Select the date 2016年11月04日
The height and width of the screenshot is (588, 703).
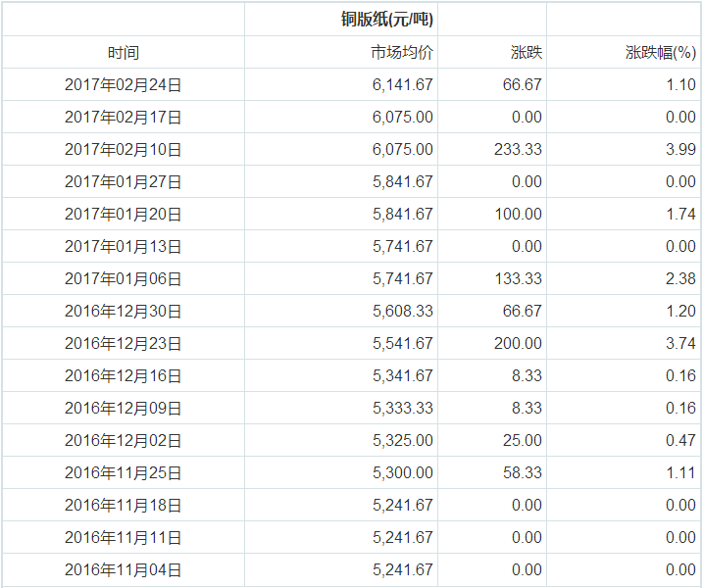124,570
